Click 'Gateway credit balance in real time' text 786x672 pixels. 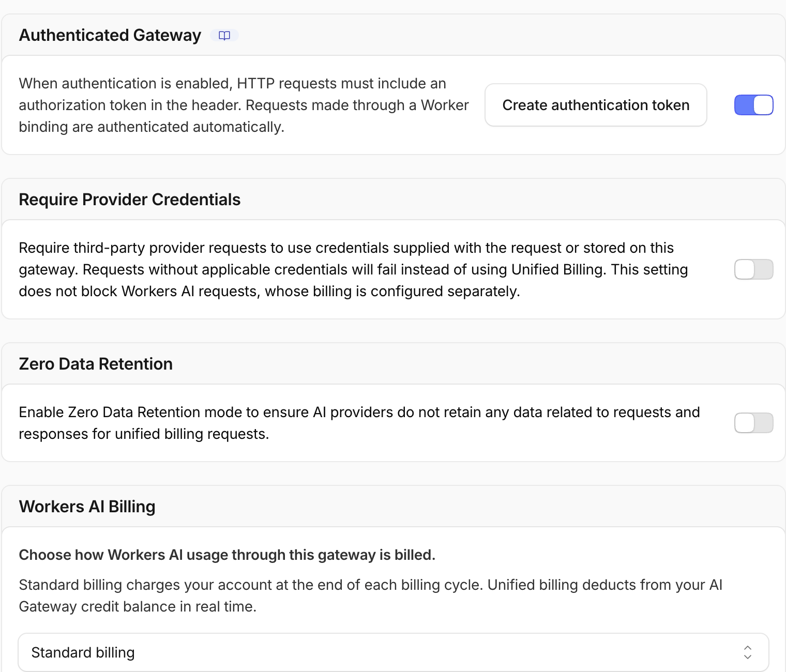point(138,606)
